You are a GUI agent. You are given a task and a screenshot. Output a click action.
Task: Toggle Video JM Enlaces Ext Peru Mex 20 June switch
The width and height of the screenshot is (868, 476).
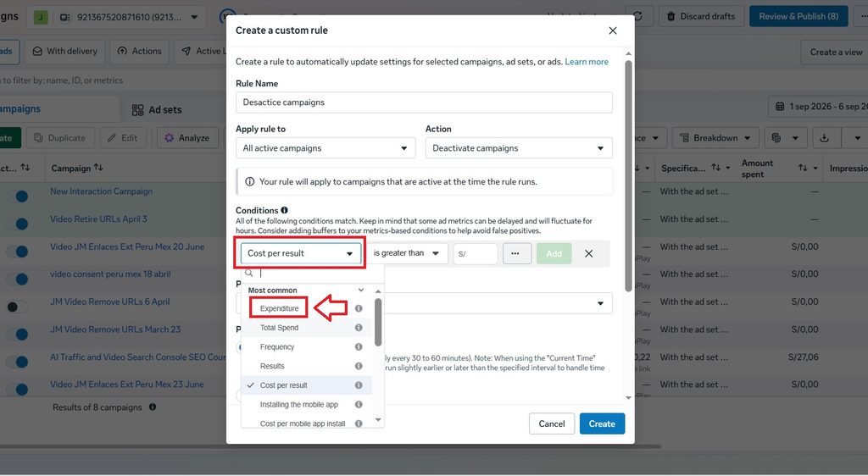point(17,252)
